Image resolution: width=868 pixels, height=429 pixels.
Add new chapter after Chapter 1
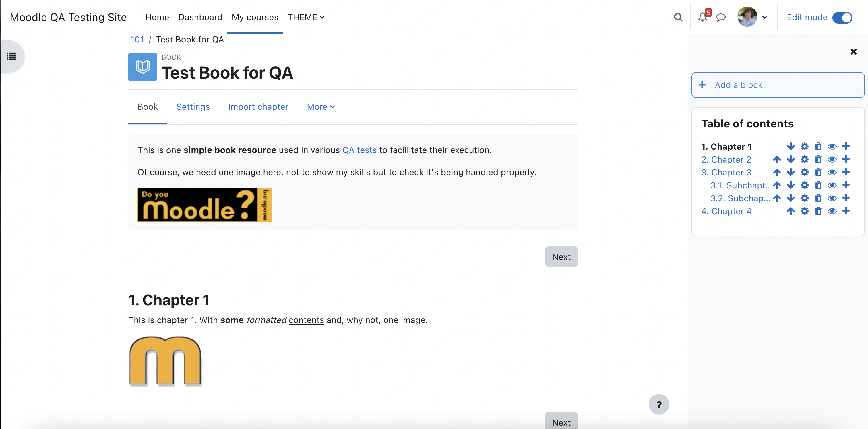pos(846,146)
